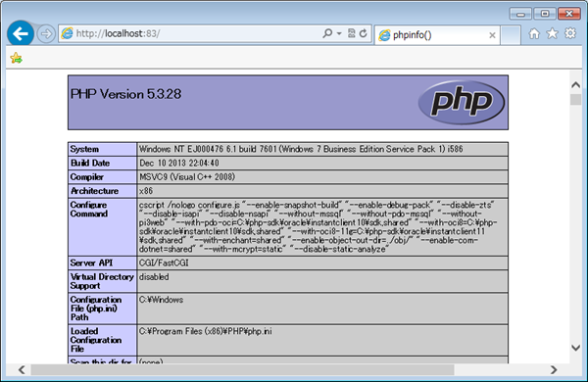Go to the home page
This screenshot has height=382, width=588.
pyautogui.click(x=534, y=33)
